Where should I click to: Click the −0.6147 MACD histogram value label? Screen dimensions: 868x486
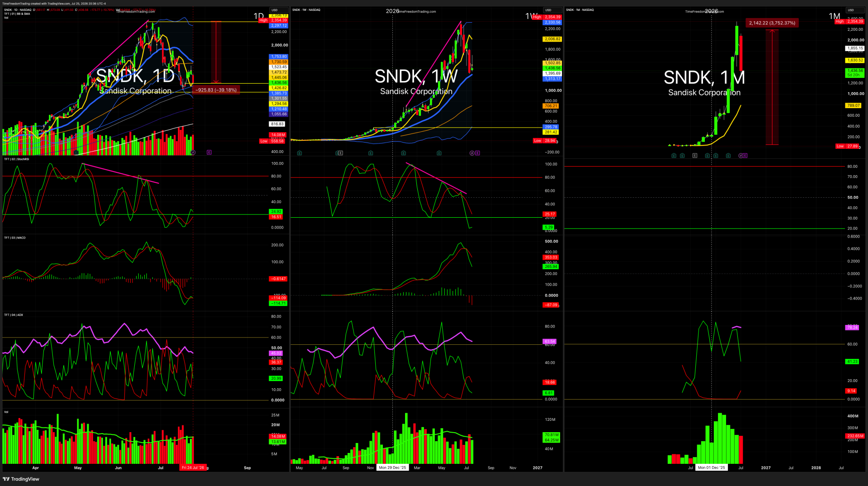click(278, 279)
